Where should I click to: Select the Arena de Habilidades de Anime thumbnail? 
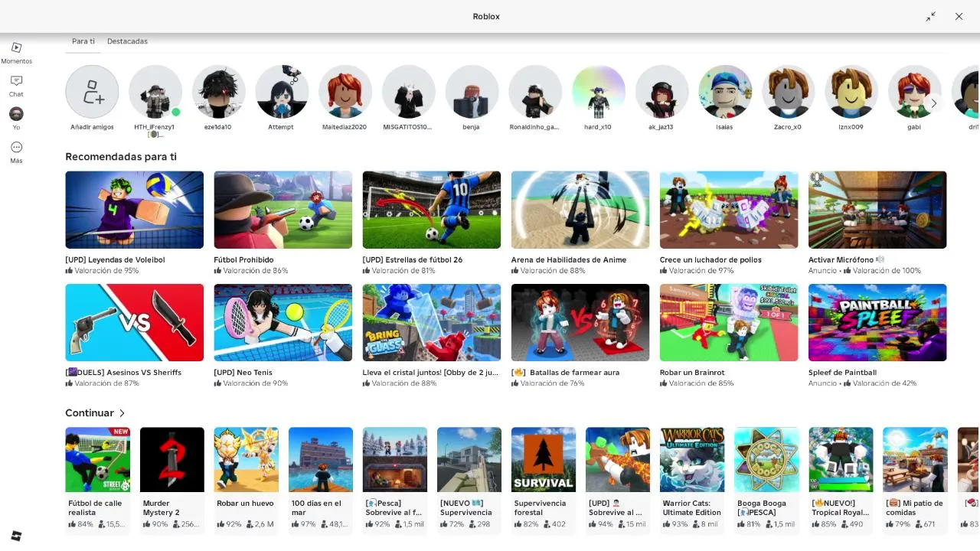580,210
